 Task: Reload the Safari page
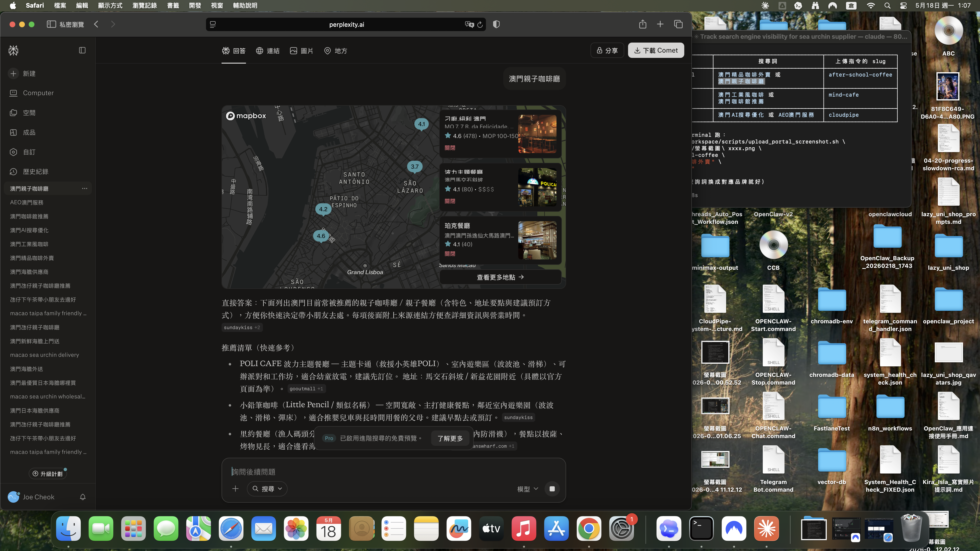click(480, 24)
